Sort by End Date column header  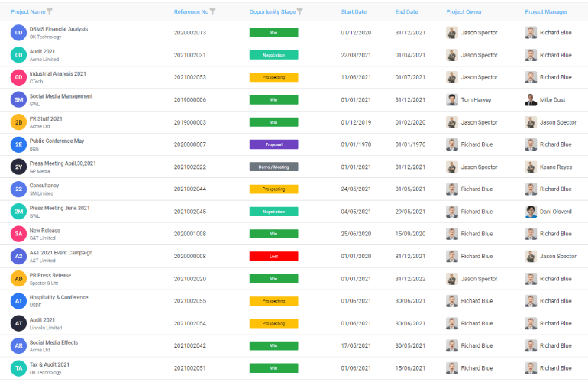point(406,11)
